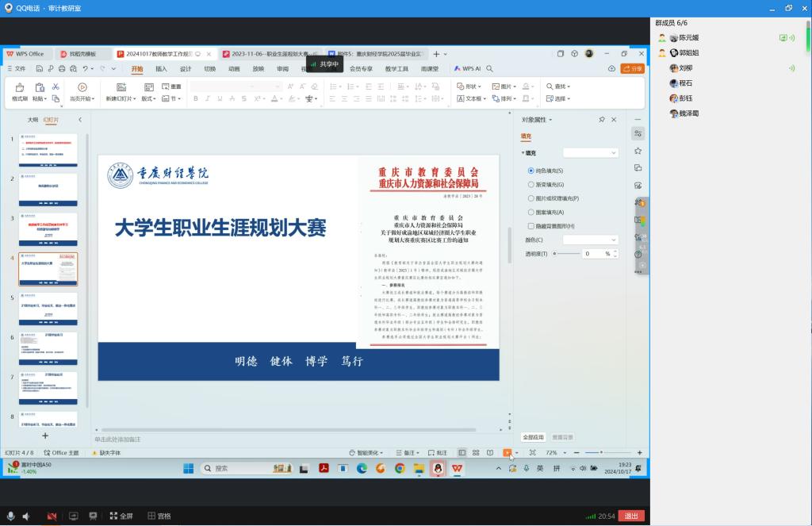Select 纯色填充(S) solid fill radio button
This screenshot has height=526, width=812.
coord(530,171)
